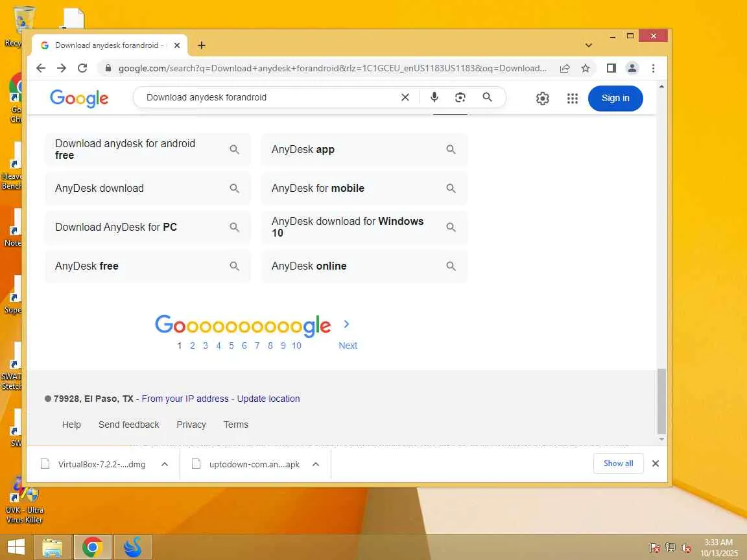Go to results page 8
747x560 pixels.
(270, 345)
